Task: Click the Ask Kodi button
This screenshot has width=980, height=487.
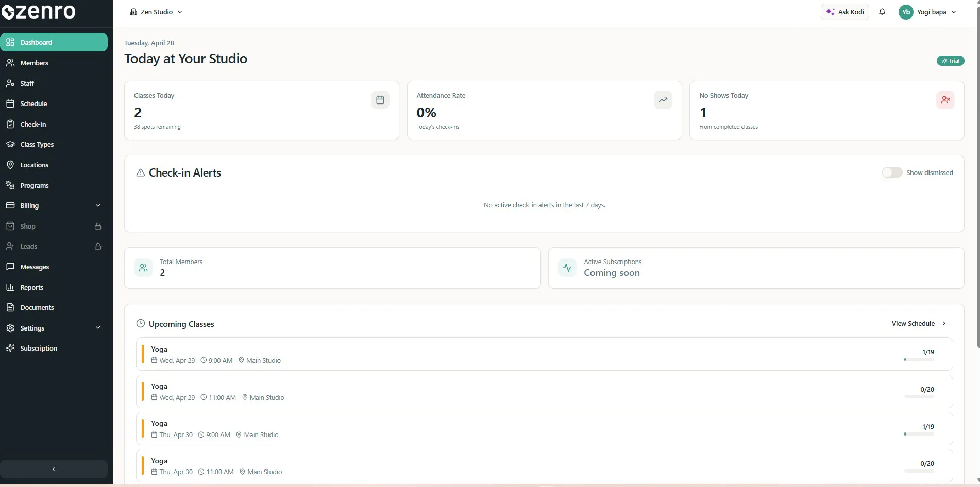Action: (x=845, y=12)
